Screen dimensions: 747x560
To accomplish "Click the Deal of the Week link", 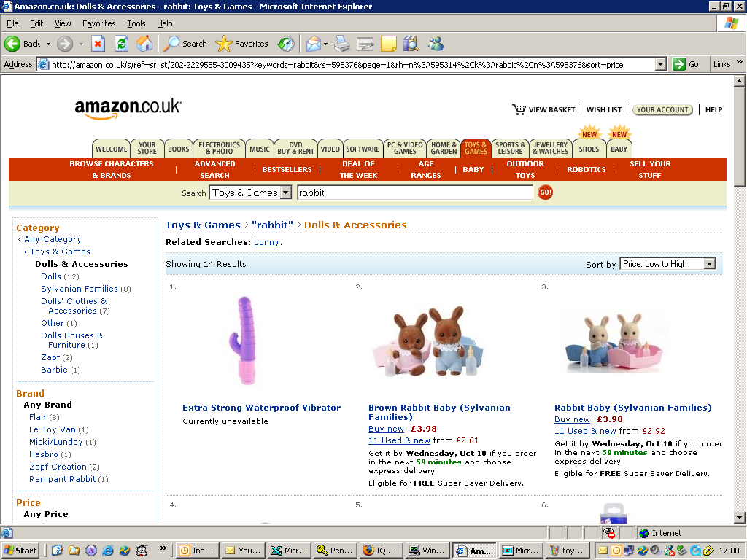I will tap(358, 169).
